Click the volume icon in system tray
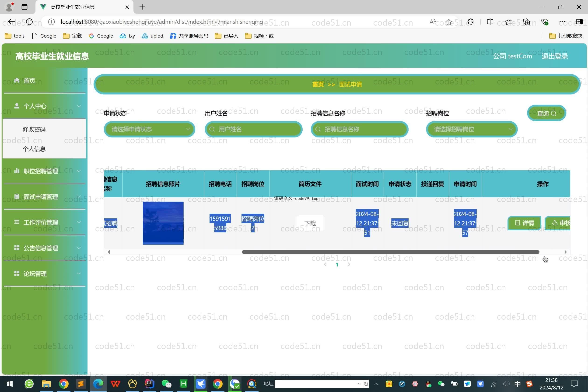This screenshot has width=588, height=392. [x=506, y=384]
